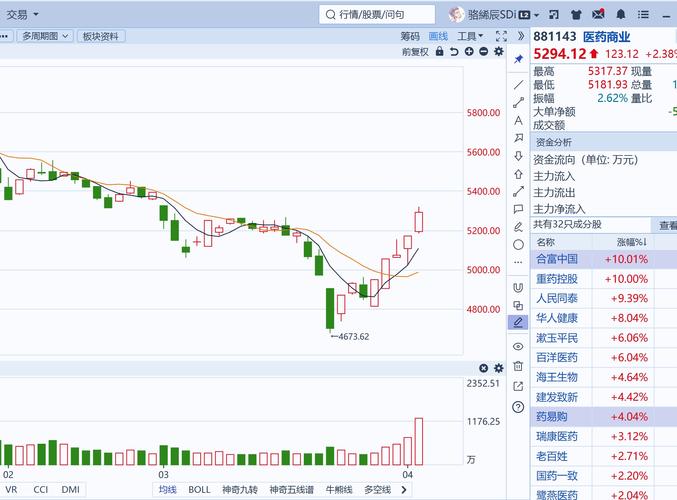
Task: Select the 多空线 indicator tab
Action: coord(378,490)
